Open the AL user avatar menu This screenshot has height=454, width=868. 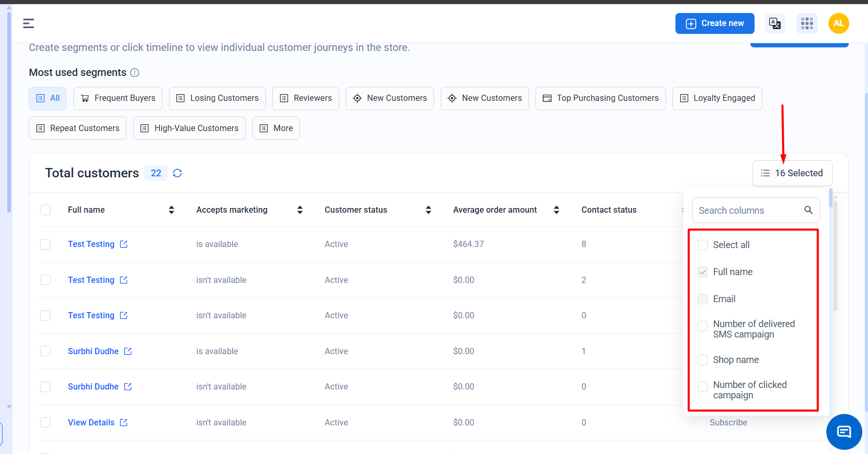(838, 23)
